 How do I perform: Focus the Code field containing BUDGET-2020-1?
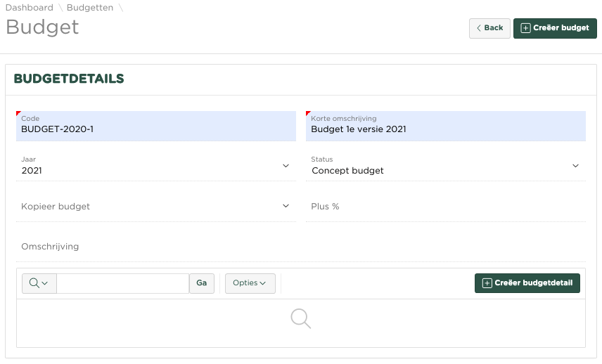(155, 129)
